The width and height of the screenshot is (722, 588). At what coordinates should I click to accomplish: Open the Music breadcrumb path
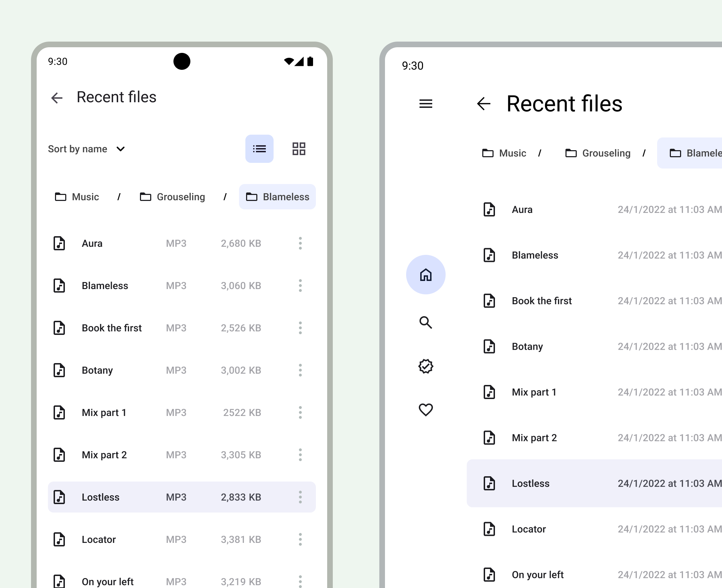pyautogui.click(x=76, y=197)
